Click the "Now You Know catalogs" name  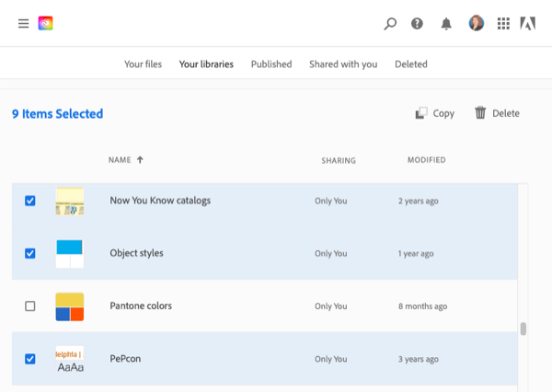tap(160, 201)
